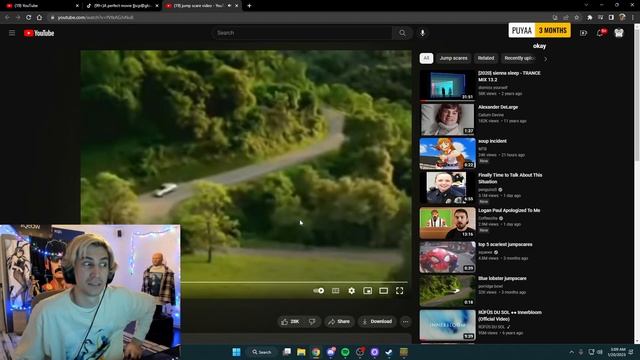
Task: Click the Download button
Action: point(377,322)
